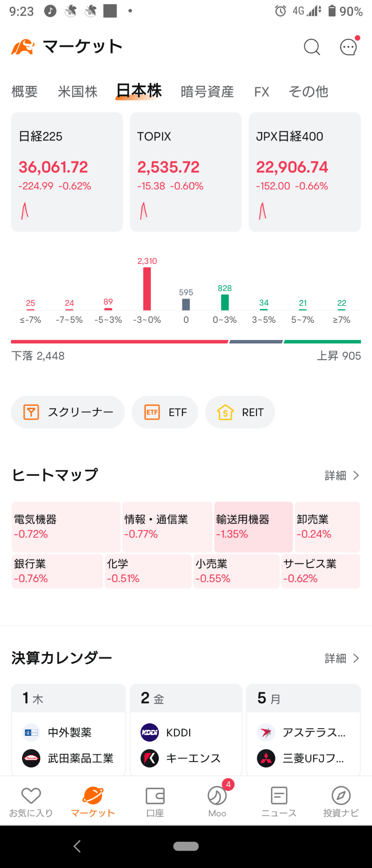Open the REIT button
Image resolution: width=372 pixels, height=868 pixels.
[x=240, y=412]
